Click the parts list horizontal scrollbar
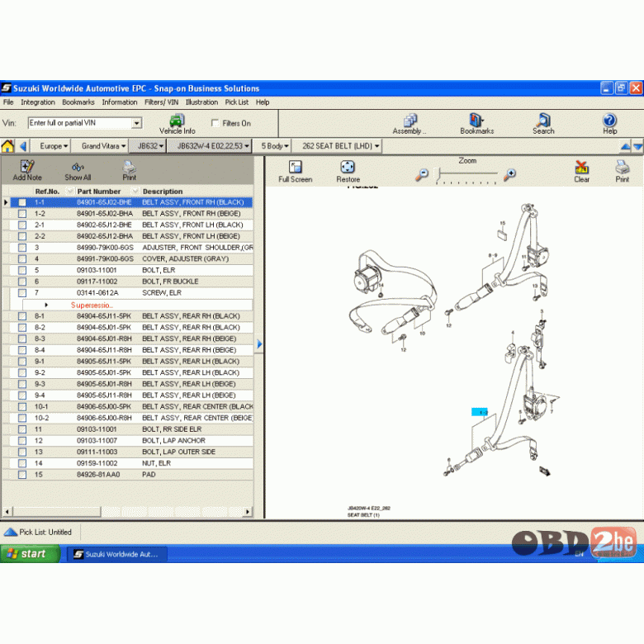The height and width of the screenshot is (644, 644). coord(127,511)
